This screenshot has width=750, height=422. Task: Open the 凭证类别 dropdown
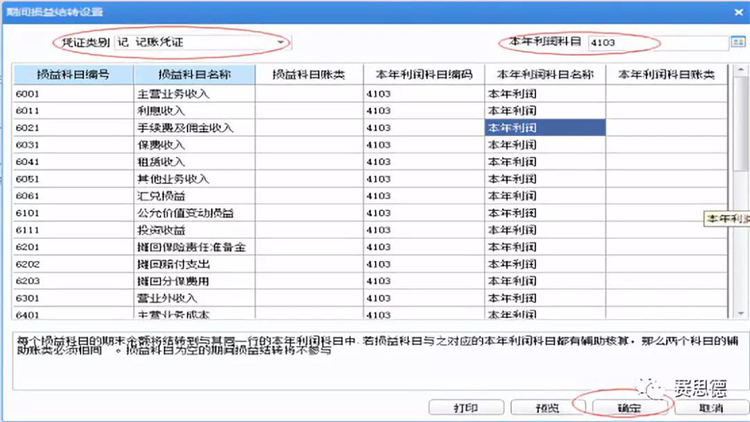[x=282, y=43]
